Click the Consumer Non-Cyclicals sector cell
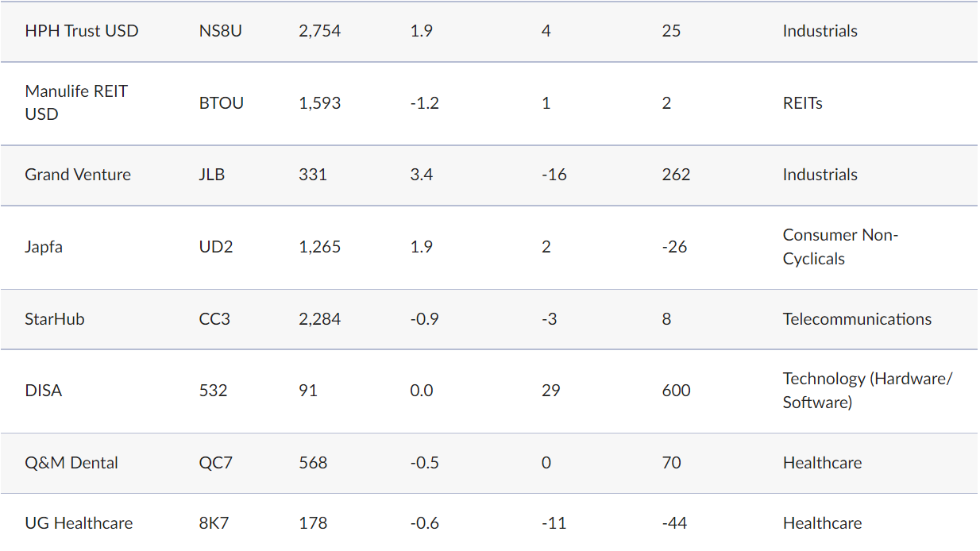The image size is (980, 551). tap(840, 247)
